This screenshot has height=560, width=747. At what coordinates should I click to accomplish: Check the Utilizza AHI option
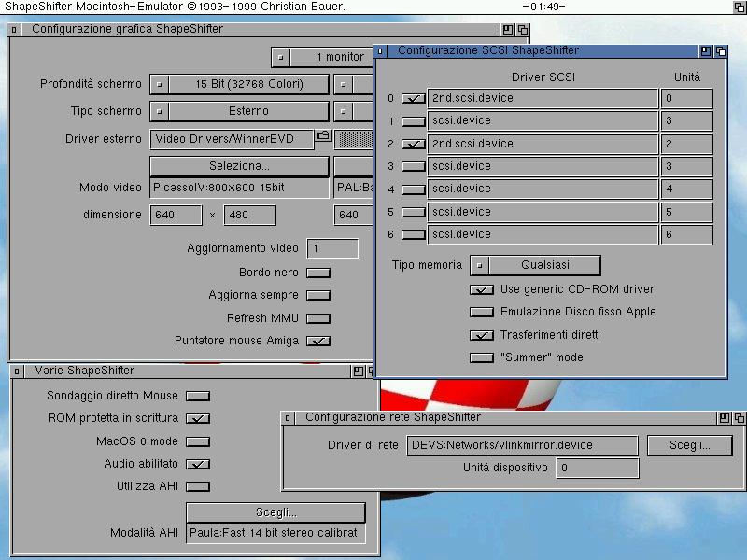(198, 486)
